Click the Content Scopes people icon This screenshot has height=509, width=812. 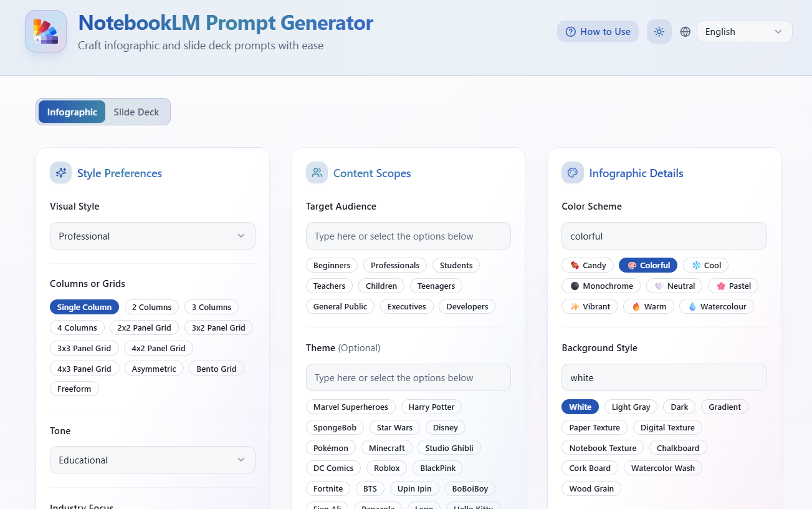(x=317, y=173)
